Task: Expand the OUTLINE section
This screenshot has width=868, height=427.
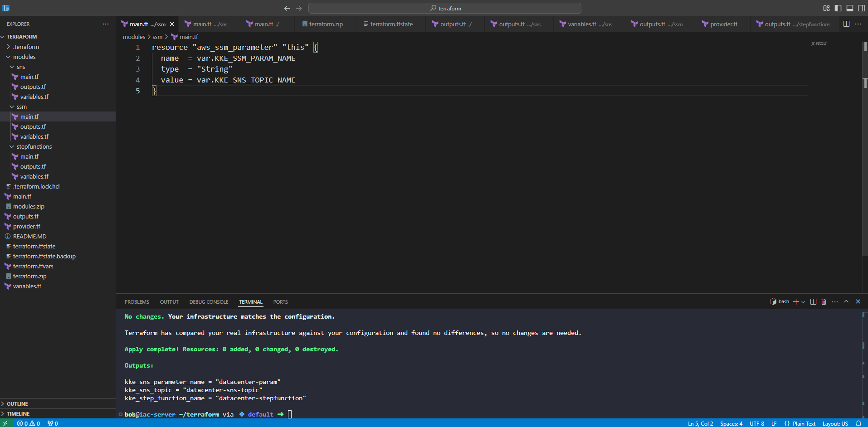Action: pos(17,404)
